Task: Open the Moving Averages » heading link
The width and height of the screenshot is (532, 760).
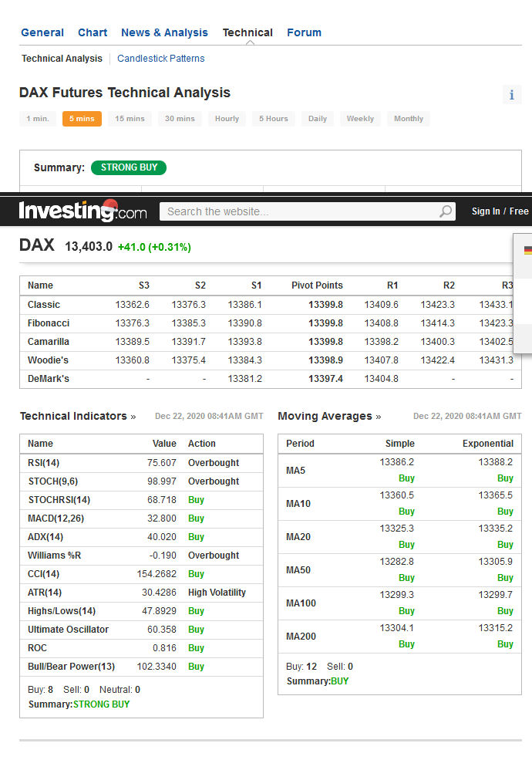Action: point(329,417)
